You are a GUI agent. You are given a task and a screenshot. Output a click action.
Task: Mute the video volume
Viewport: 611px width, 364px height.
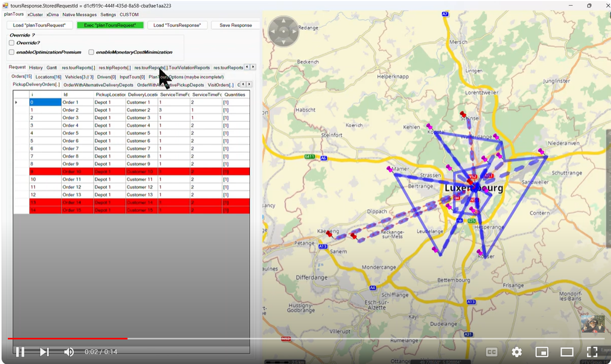(x=69, y=352)
